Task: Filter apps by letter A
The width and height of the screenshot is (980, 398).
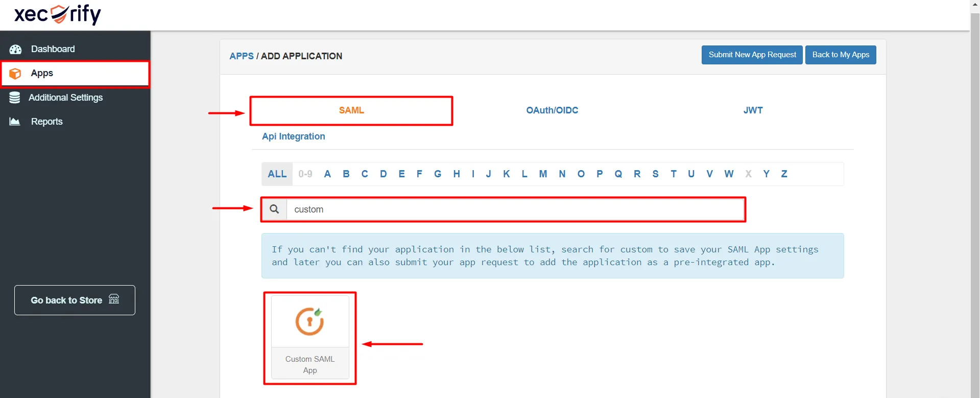Action: (x=327, y=174)
